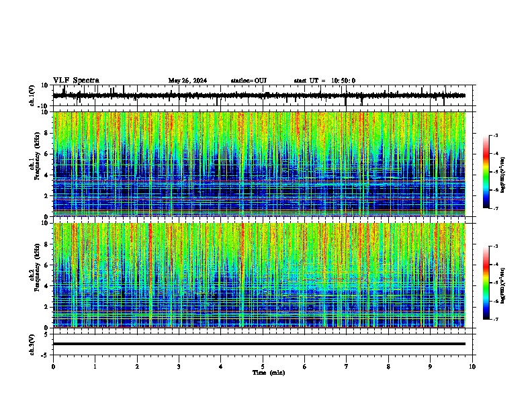The image size is (532, 411).
Task: Click the ch.2 color scale bar
Action: (486, 283)
